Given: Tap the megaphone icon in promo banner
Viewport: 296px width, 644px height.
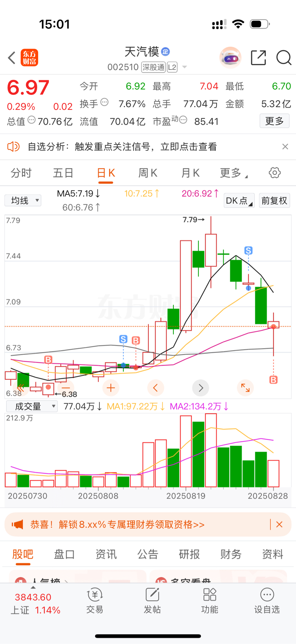Looking at the screenshot, I should [17, 524].
